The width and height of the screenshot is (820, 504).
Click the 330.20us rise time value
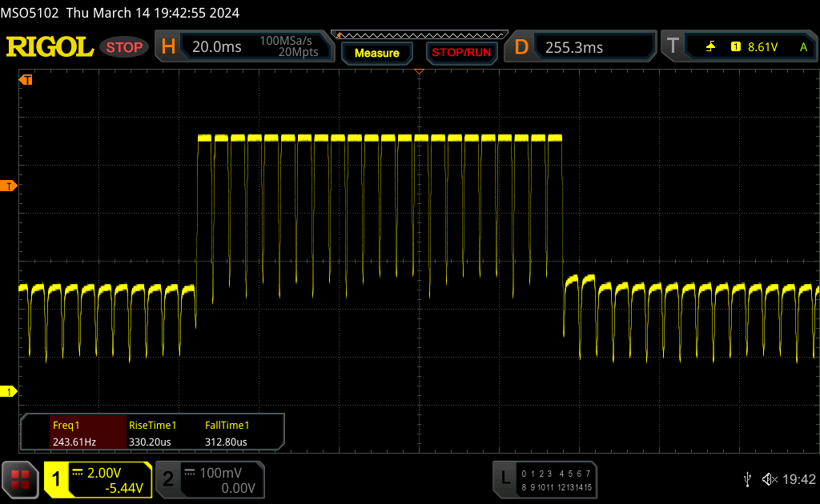(150, 442)
